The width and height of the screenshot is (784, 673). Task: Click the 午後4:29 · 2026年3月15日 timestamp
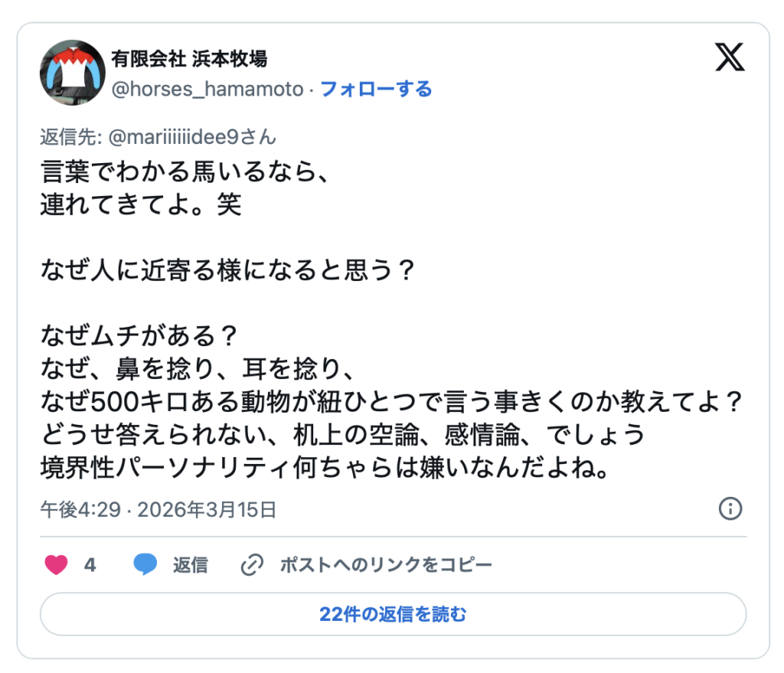pos(158,510)
